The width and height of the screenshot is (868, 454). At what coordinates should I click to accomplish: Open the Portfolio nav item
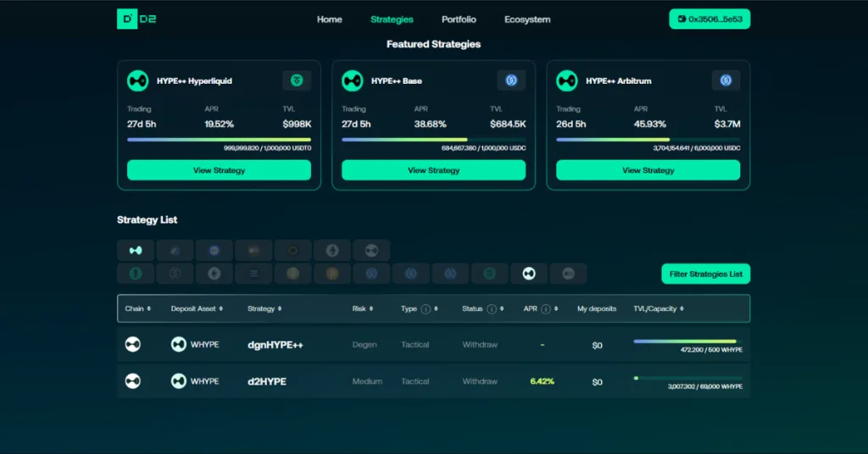[459, 19]
